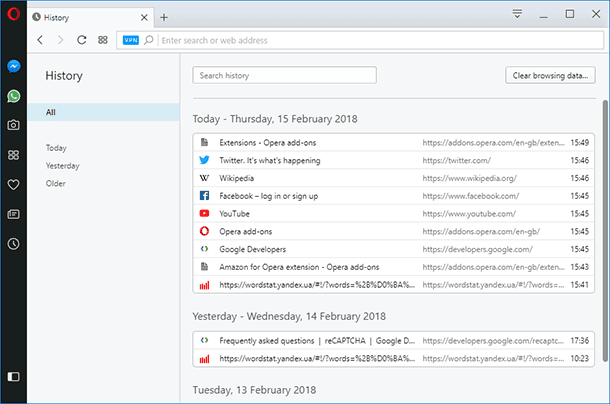Open Facebook – log in or sign up entry
The width and height of the screenshot is (610, 404).
tap(393, 196)
